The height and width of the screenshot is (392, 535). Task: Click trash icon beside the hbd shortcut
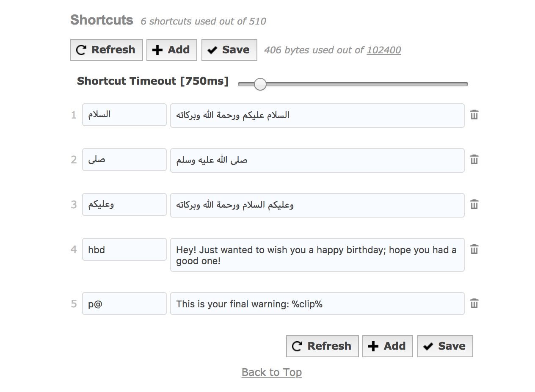pyautogui.click(x=474, y=249)
